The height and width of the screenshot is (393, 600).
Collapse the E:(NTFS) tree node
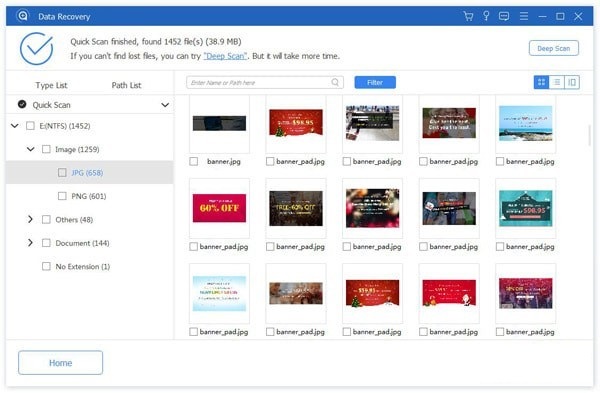point(15,126)
